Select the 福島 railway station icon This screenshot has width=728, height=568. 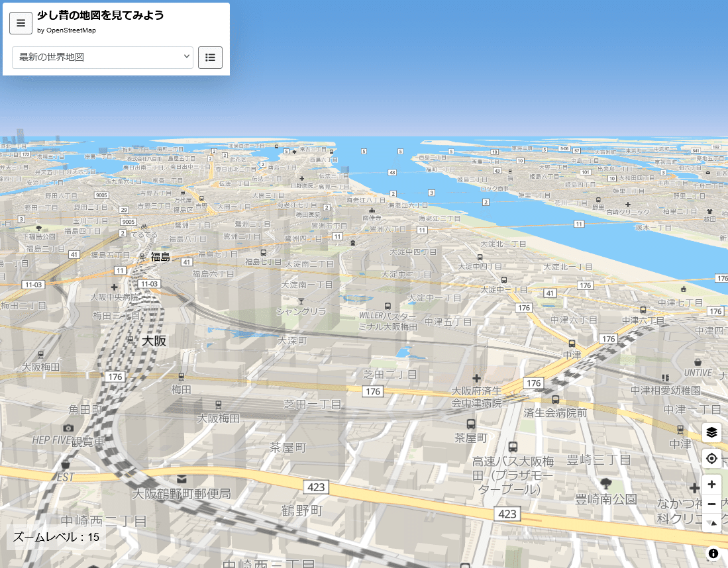[141, 257]
